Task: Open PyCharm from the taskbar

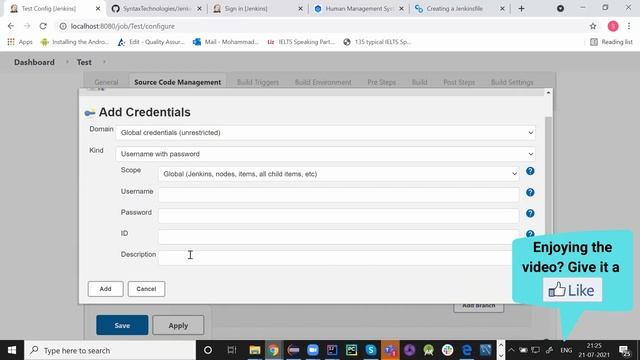Action: tap(351, 350)
